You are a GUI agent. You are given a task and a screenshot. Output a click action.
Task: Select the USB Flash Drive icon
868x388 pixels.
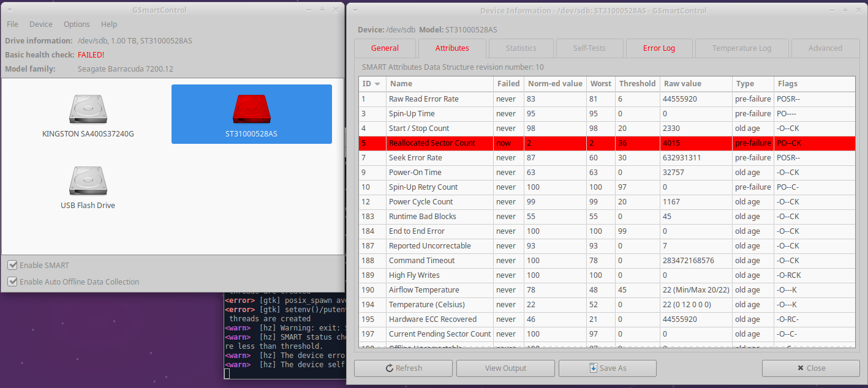(88, 181)
